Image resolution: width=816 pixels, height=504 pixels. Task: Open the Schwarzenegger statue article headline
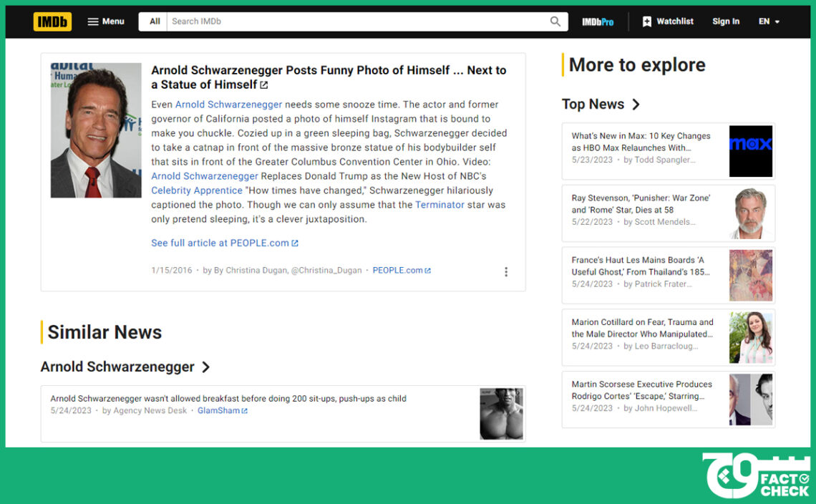pos(329,77)
